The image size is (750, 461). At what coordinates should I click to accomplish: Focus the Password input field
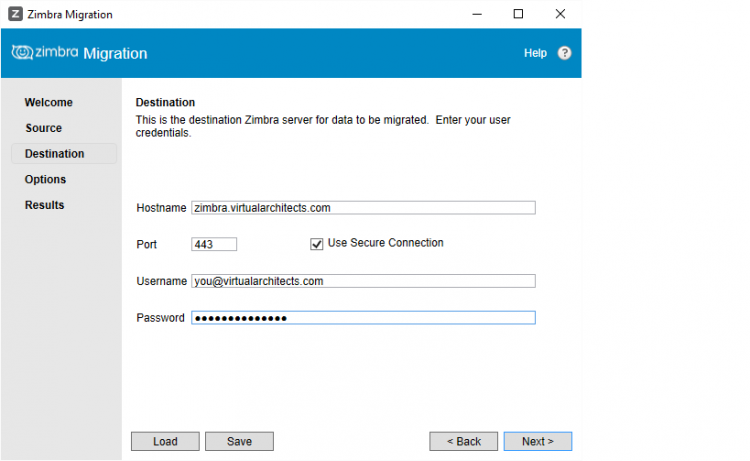click(364, 318)
